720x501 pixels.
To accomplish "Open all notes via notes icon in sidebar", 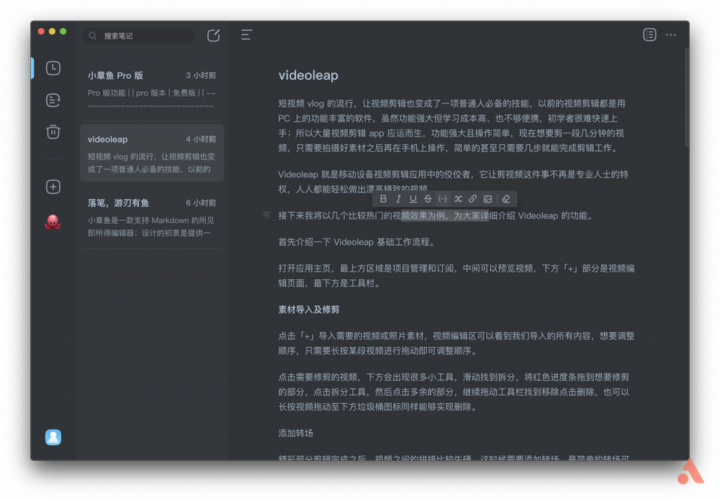I will pos(53,100).
